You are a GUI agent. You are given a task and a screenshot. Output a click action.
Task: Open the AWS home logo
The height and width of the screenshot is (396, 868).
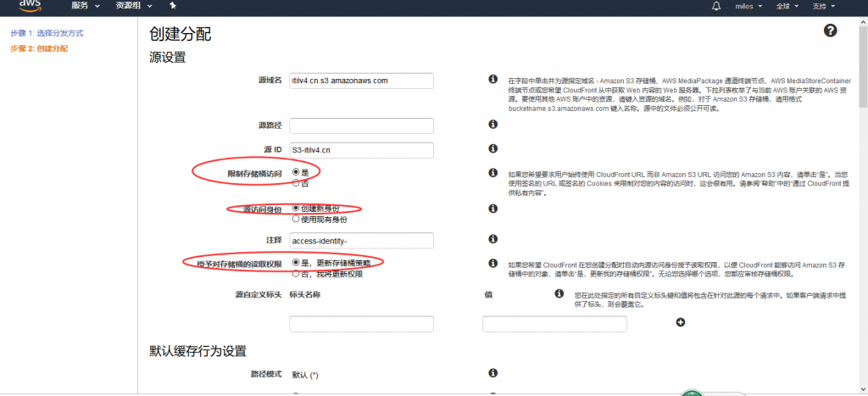(30, 5)
